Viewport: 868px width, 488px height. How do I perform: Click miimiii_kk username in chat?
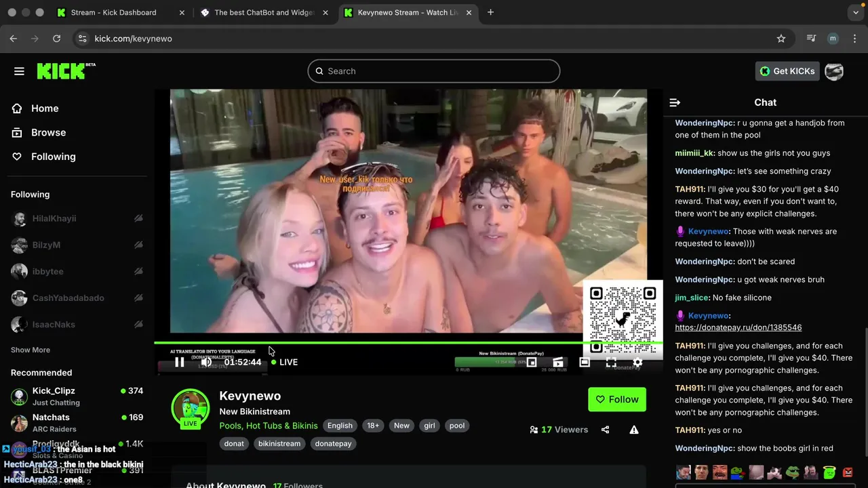pos(694,153)
